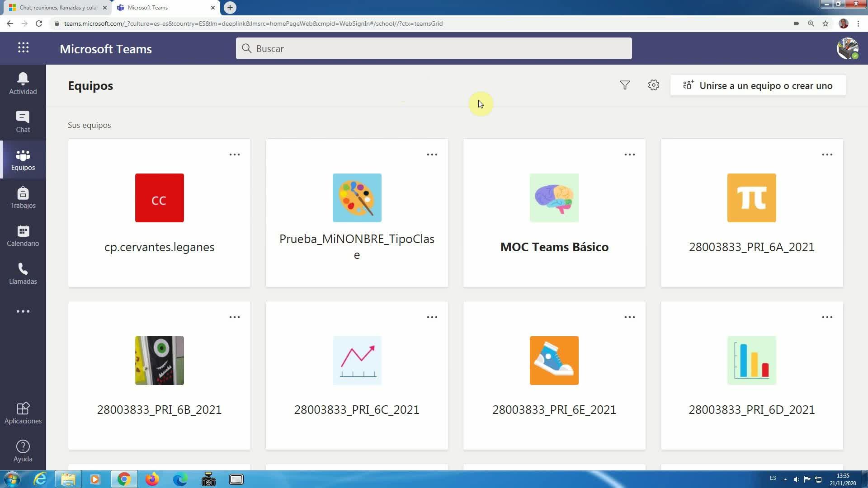The width and height of the screenshot is (868, 488).
Task: Open profile avatar menu at top right
Action: pos(847,48)
